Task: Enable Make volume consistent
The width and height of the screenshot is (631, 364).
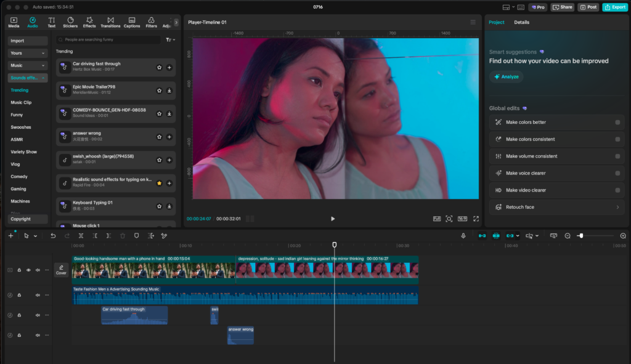Action: pos(617,156)
